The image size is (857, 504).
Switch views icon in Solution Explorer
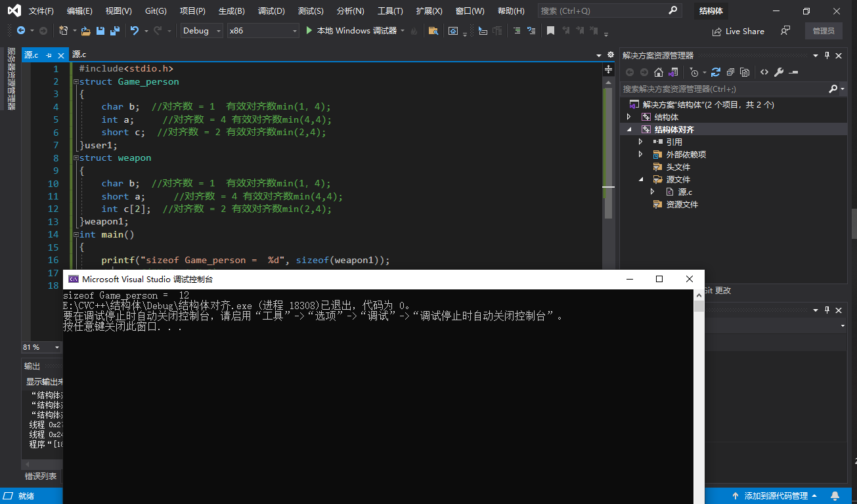point(673,72)
